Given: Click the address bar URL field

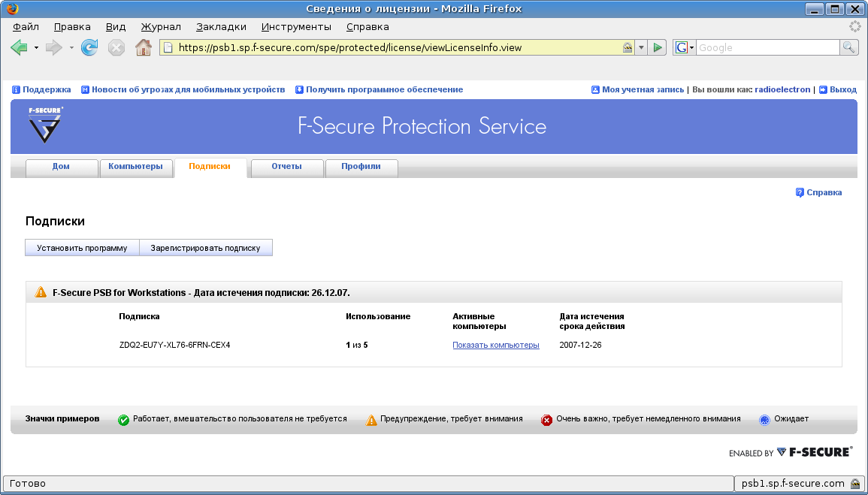Looking at the screenshot, I should click(x=396, y=47).
